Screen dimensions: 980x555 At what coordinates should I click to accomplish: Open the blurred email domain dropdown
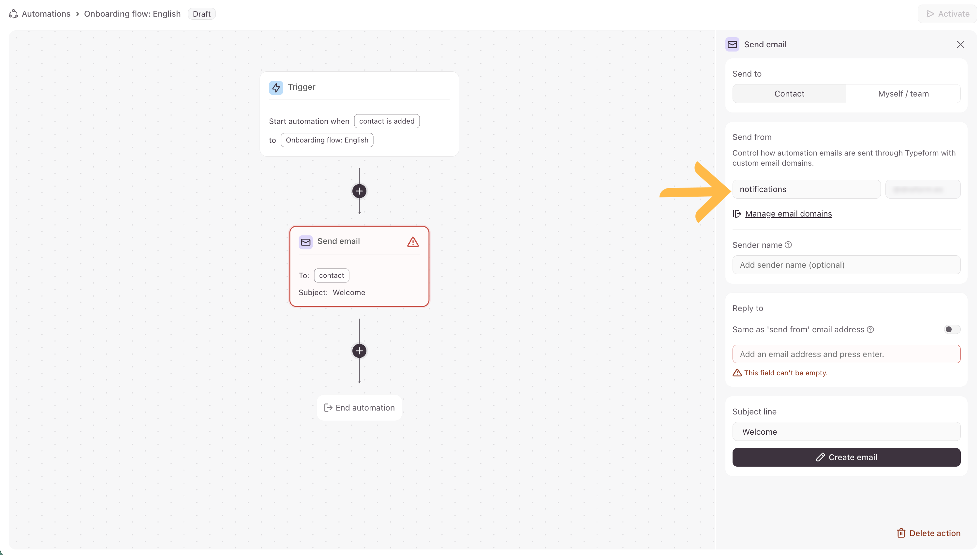pyautogui.click(x=923, y=189)
